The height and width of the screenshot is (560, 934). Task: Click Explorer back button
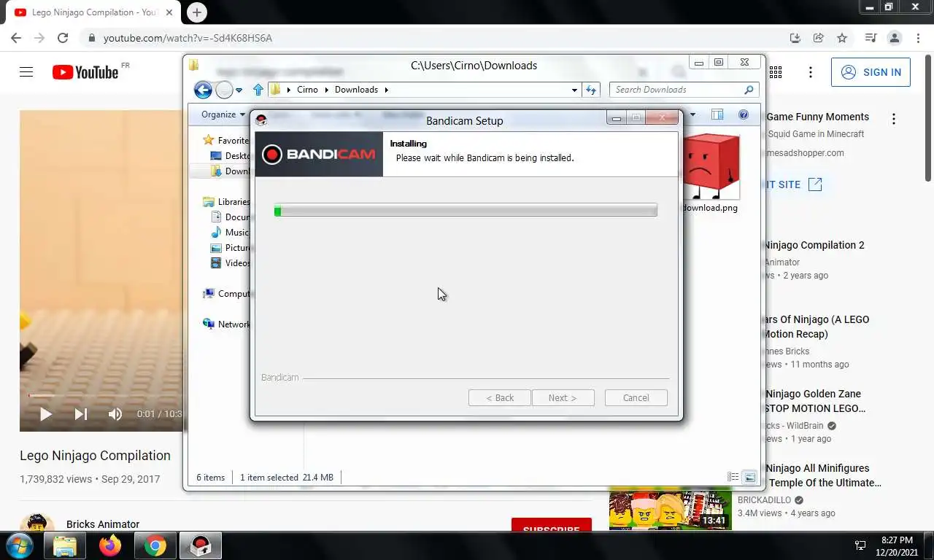(203, 90)
